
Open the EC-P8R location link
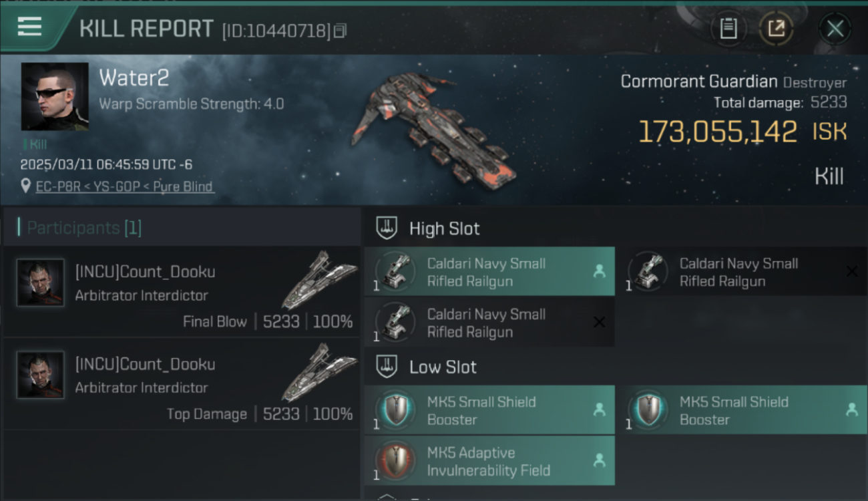pos(125,186)
